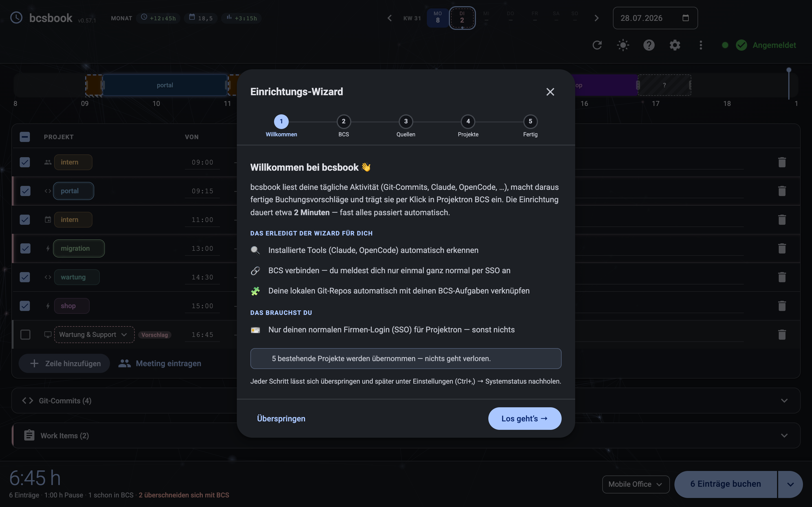Click Überspringen to skip the wizard
Screen dimensions: 812x507
point(281,419)
